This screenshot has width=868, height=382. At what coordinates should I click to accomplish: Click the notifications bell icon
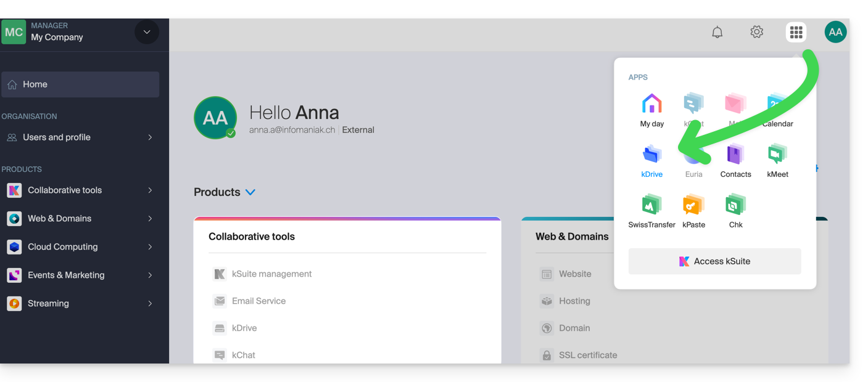(717, 32)
